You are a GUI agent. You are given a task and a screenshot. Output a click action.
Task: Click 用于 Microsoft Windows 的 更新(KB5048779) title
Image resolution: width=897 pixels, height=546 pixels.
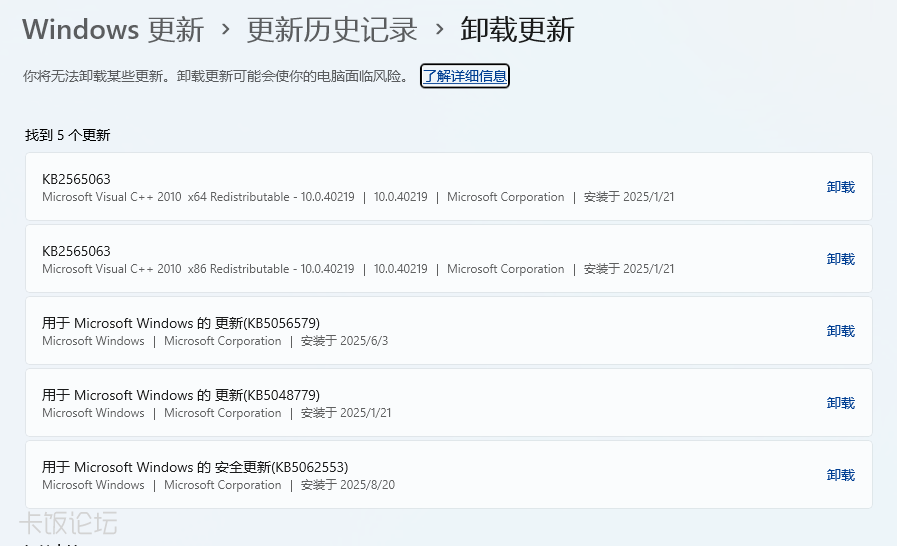pyautogui.click(x=181, y=395)
